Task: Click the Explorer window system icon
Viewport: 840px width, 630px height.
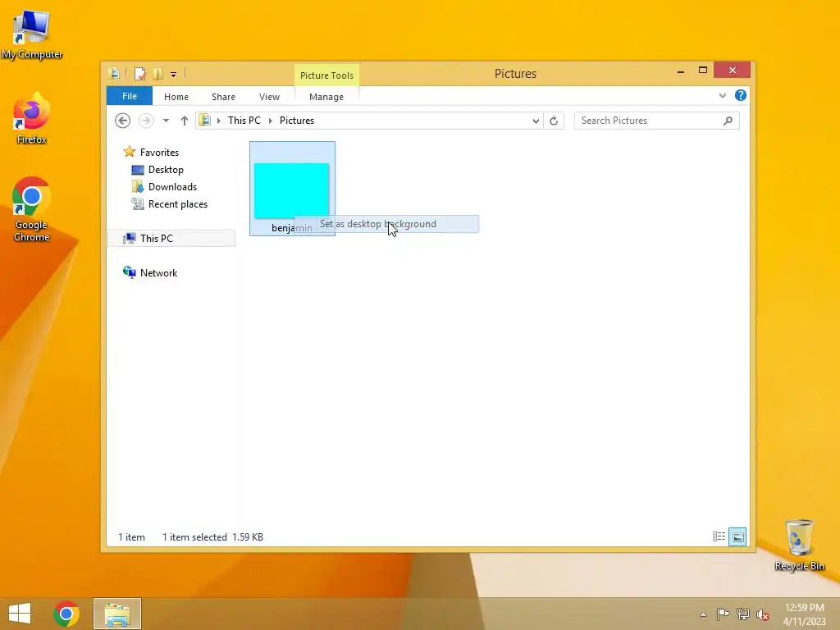Action: [114, 74]
